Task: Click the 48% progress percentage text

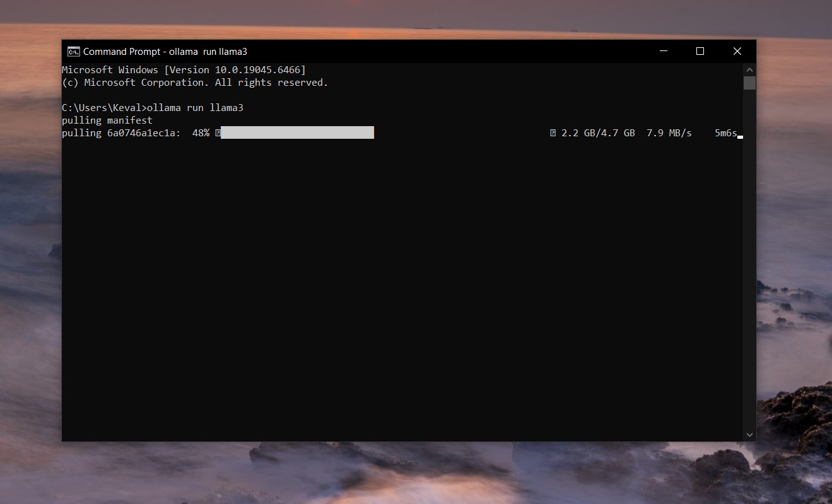Action: coord(200,133)
